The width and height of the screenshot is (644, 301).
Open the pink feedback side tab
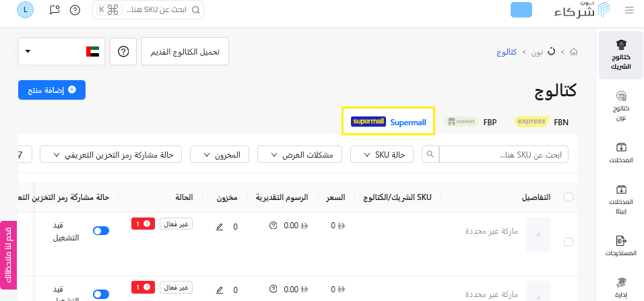[x=9, y=255]
